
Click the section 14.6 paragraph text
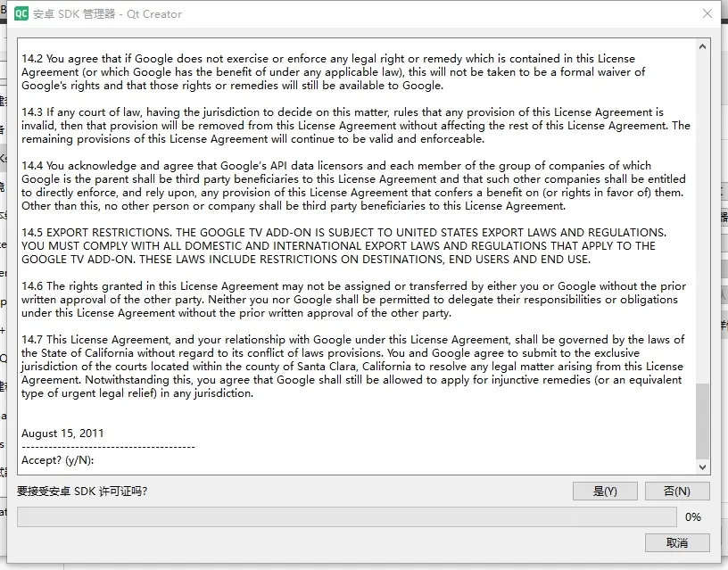pos(353,300)
